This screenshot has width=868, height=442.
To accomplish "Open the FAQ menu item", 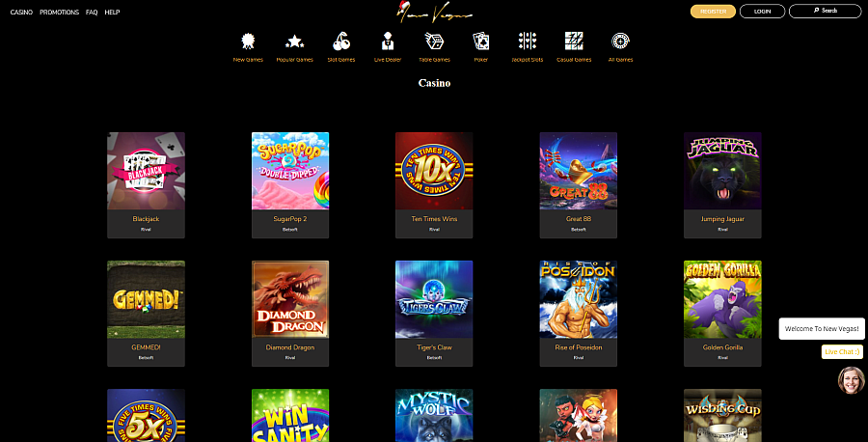I will 92,13.
